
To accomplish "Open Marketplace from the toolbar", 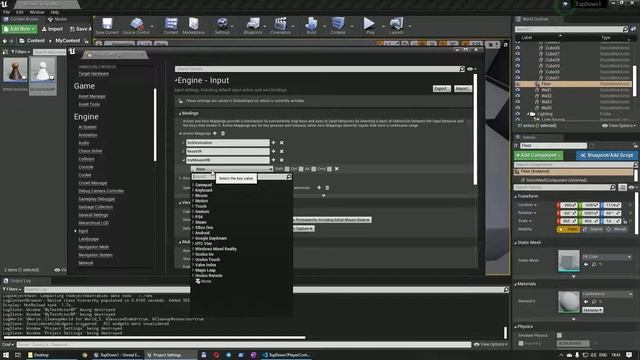I will pyautogui.click(x=193, y=25).
